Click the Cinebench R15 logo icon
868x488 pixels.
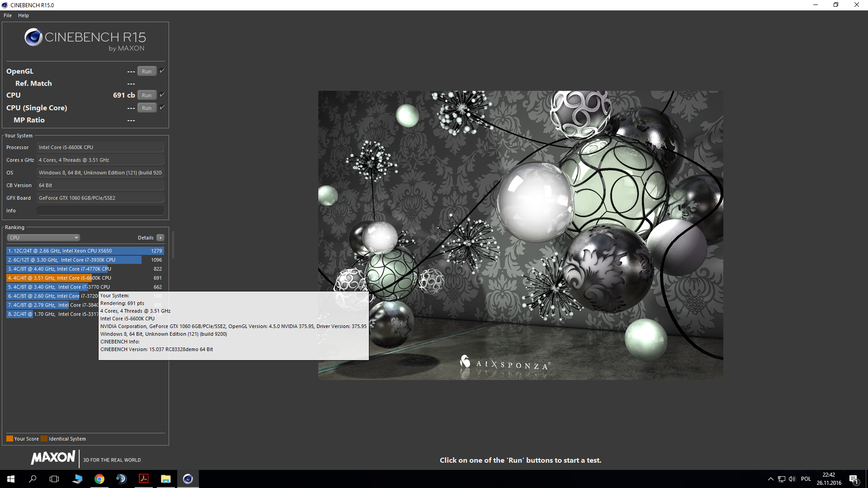pos(33,38)
